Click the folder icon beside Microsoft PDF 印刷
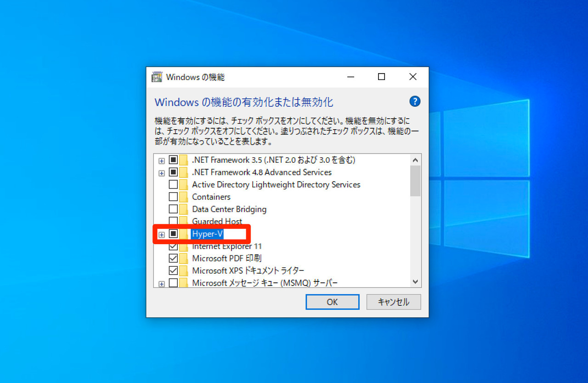The image size is (588, 383). (184, 258)
